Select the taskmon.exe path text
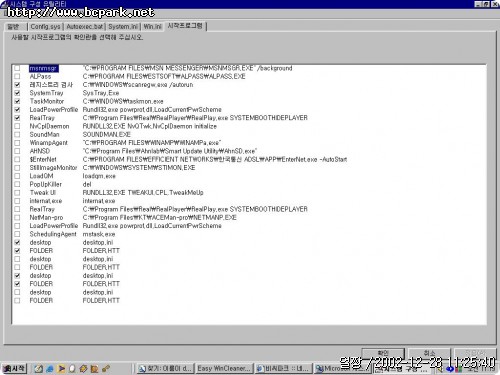500x375 pixels. point(123,101)
